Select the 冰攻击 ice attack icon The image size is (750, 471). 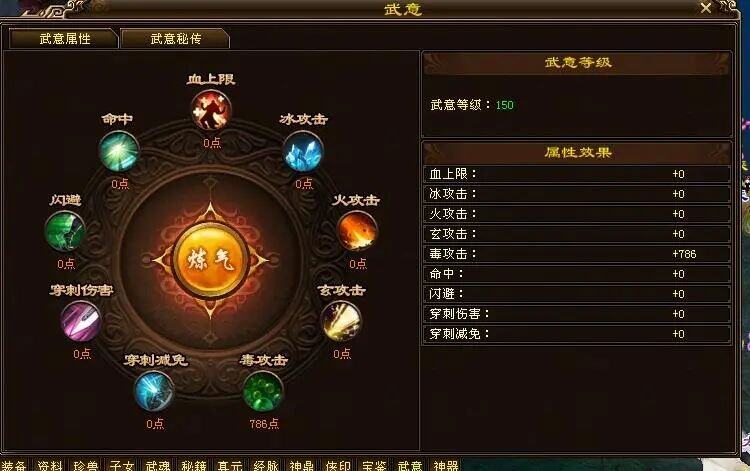(303, 152)
